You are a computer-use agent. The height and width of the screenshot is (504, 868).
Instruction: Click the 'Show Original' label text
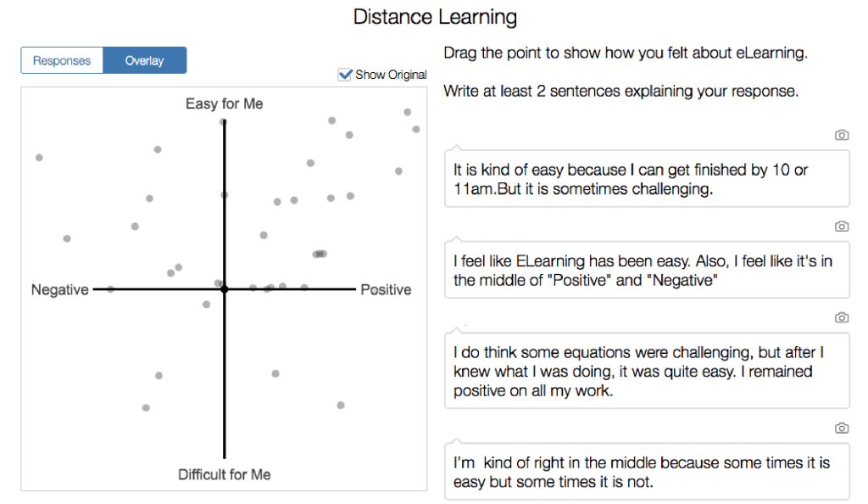tap(391, 75)
